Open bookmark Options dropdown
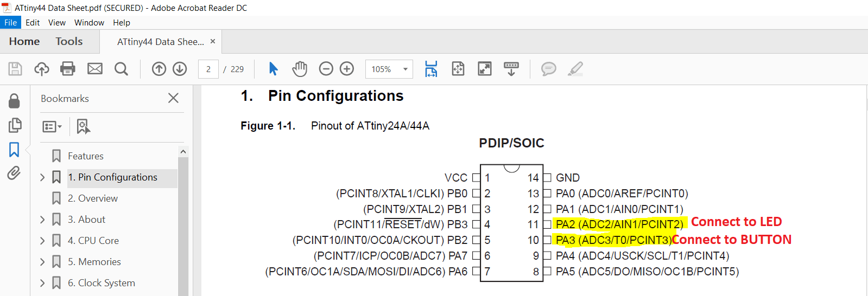Image resolution: width=868 pixels, height=296 pixels. [x=52, y=126]
